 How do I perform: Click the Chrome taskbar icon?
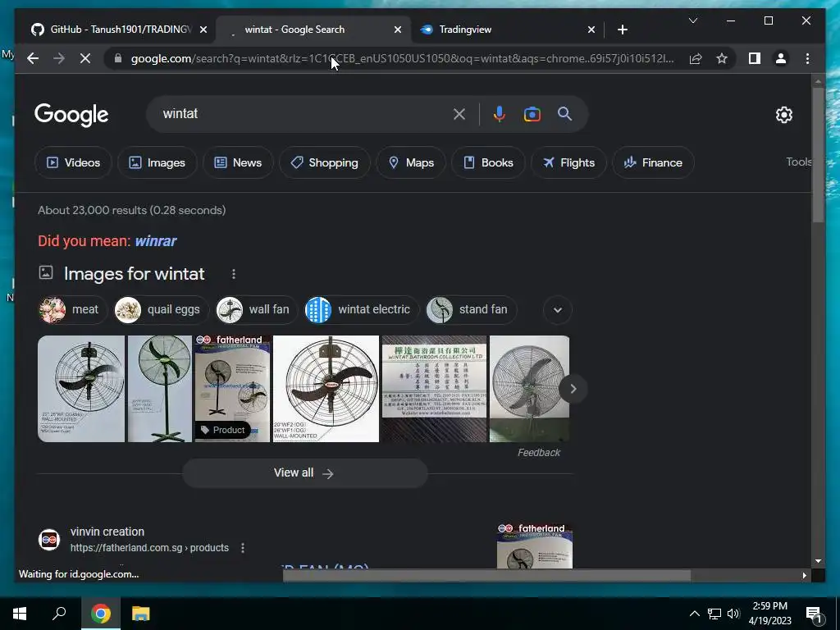pyautogui.click(x=100, y=614)
